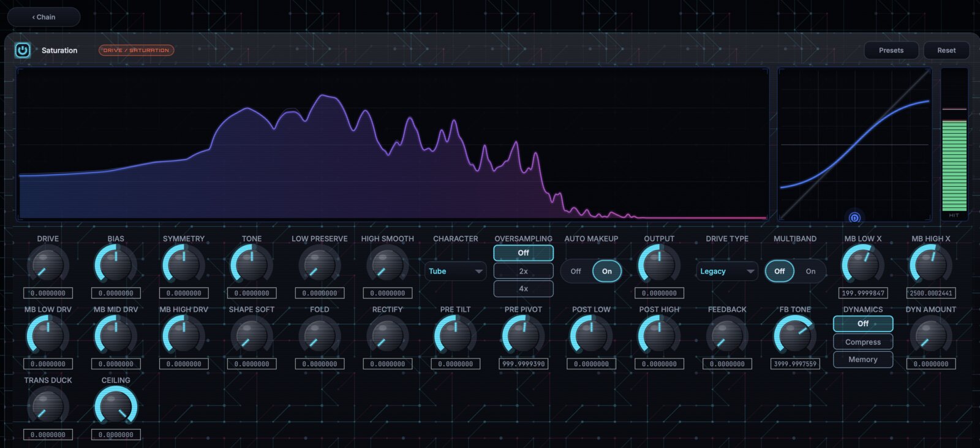Image resolution: width=980 pixels, height=448 pixels.
Task: Click the FB Tone knob
Action: 795,336
